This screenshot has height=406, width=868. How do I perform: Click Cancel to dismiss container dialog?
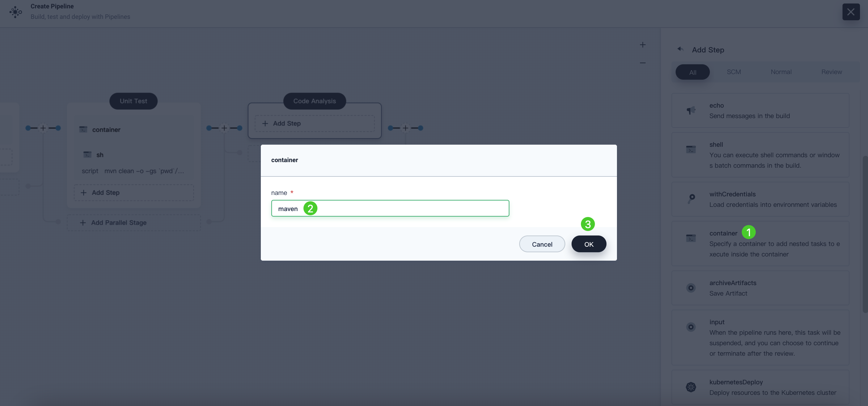click(542, 244)
